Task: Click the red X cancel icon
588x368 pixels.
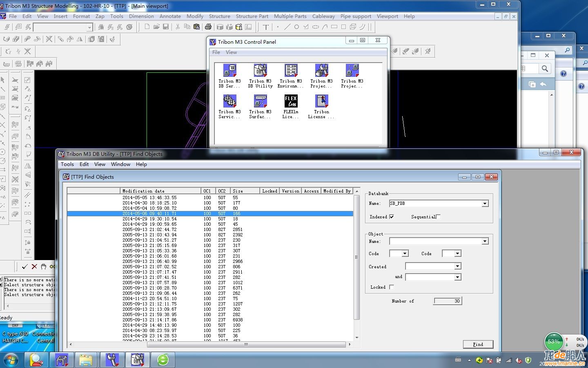Action: pyautogui.click(x=34, y=267)
